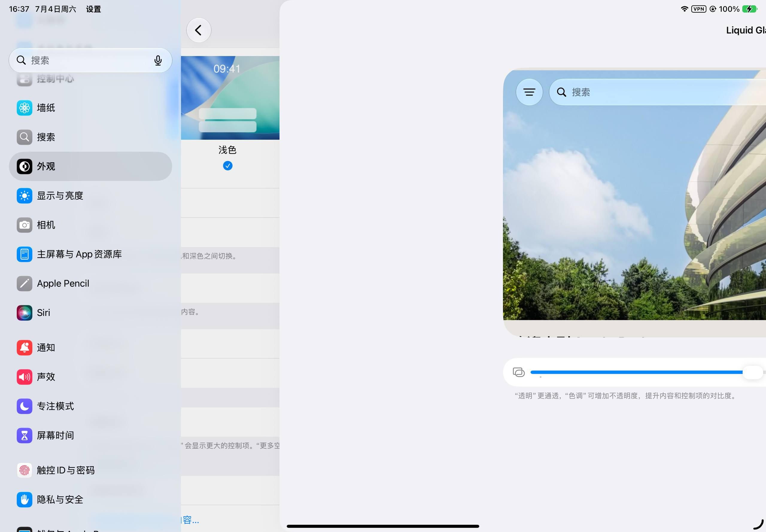Tap the microphone dictation icon in the sidebar search
The image size is (766, 532).
[158, 60]
